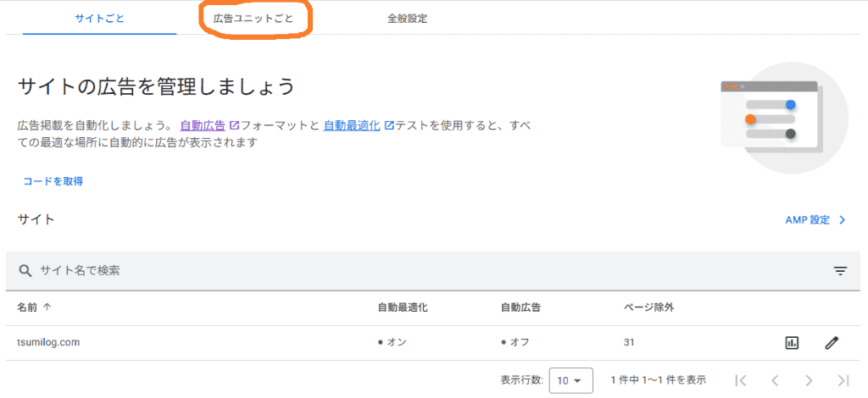Image resolution: width=868 pixels, height=398 pixels.
Task: Click the external link icon beside 自動最適化
Action: [x=388, y=125]
